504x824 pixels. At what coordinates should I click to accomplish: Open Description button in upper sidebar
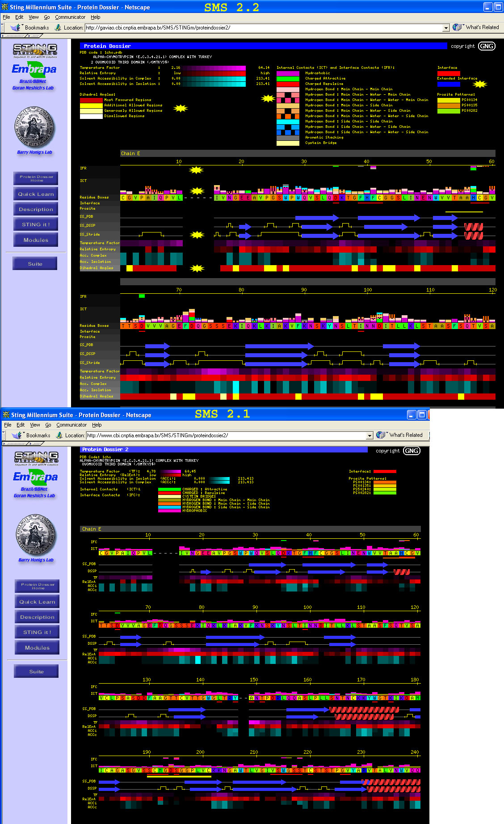click(x=36, y=209)
